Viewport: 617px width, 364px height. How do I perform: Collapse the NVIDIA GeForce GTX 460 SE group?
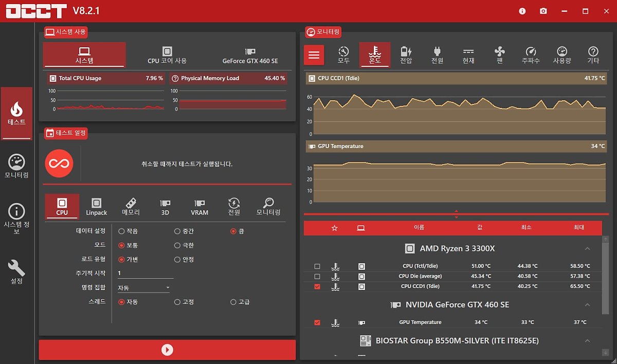click(588, 305)
